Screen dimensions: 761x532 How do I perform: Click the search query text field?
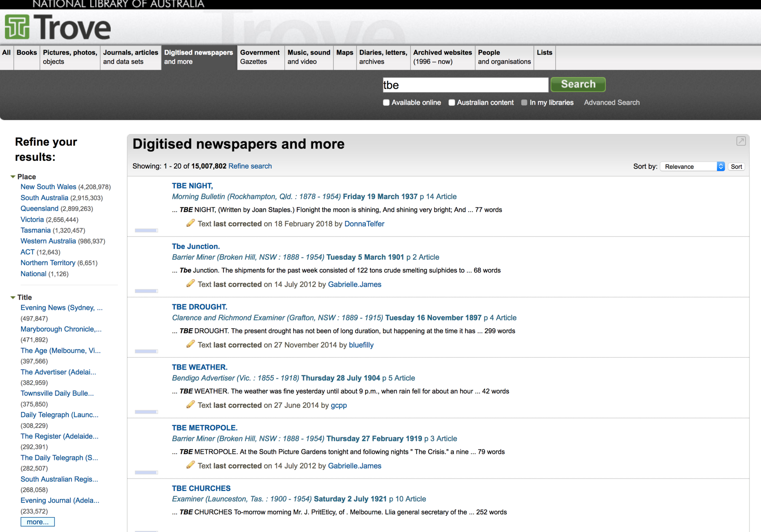[465, 85]
